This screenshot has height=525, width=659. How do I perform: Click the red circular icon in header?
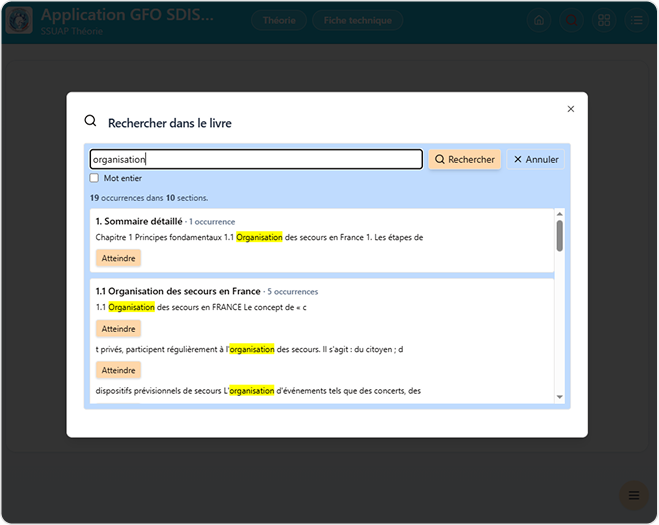click(x=571, y=20)
